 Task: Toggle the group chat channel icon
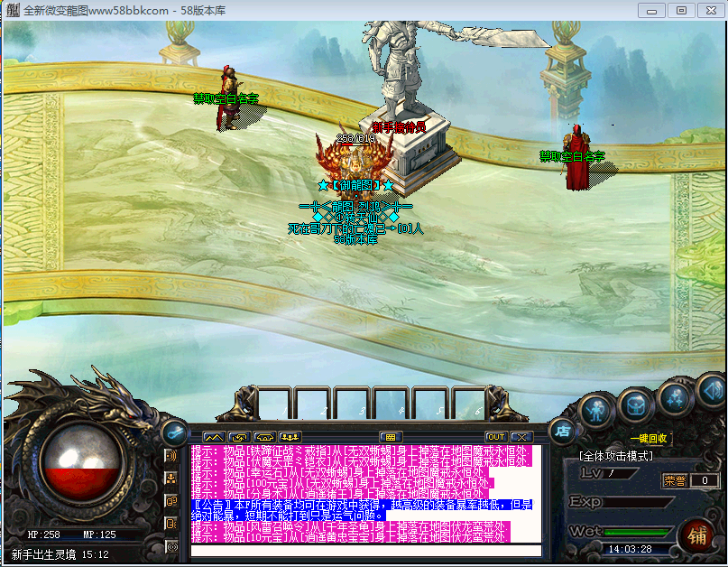[x=171, y=479]
